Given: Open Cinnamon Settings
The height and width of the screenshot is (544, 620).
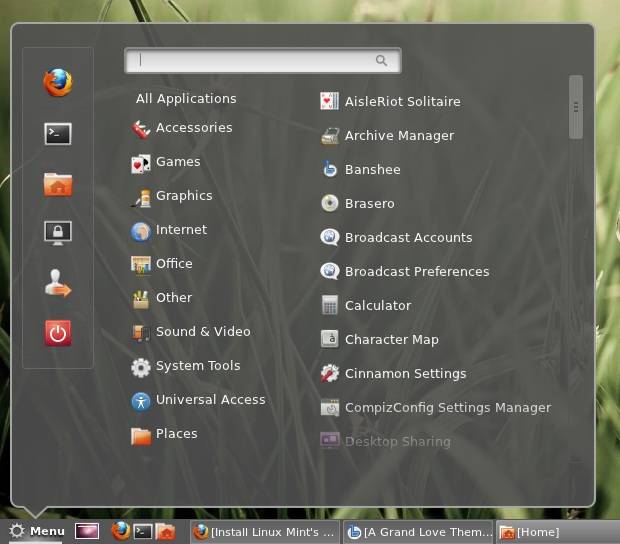Looking at the screenshot, I should (x=405, y=374).
